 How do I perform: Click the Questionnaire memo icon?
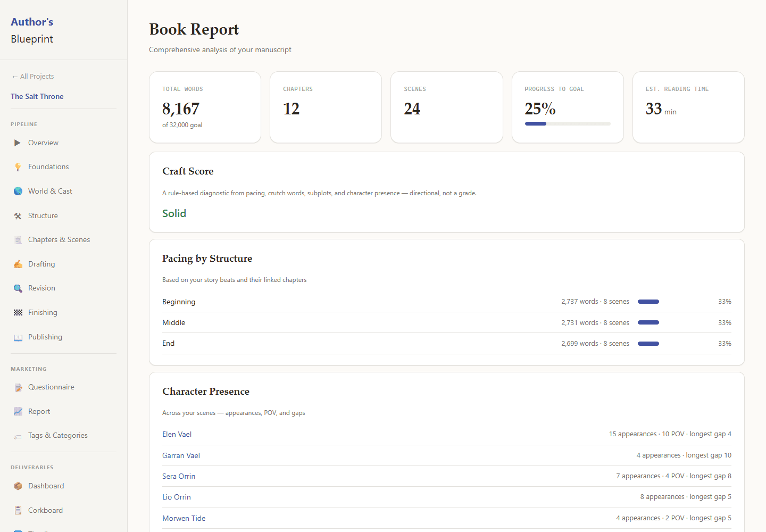click(x=18, y=387)
